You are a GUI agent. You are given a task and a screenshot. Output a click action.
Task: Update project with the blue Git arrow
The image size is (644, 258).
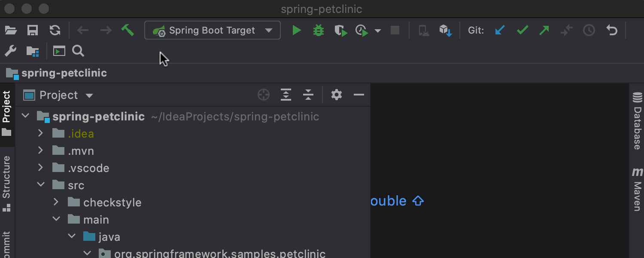pyautogui.click(x=500, y=31)
